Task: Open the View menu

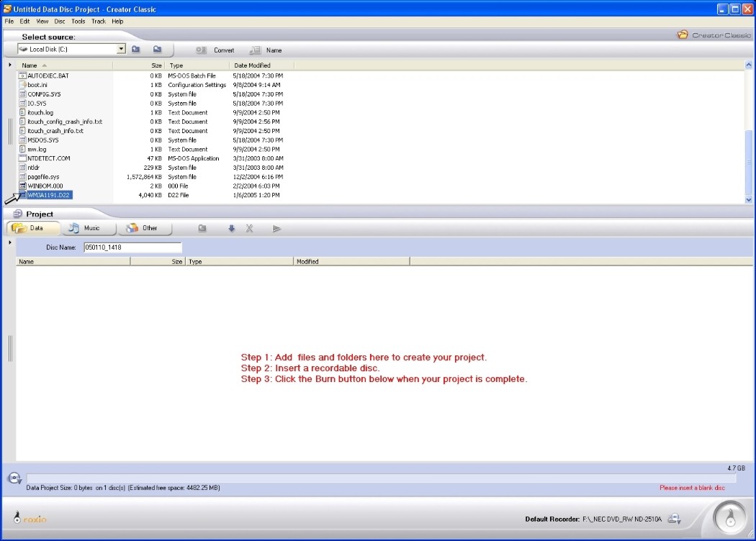Action: pos(42,21)
